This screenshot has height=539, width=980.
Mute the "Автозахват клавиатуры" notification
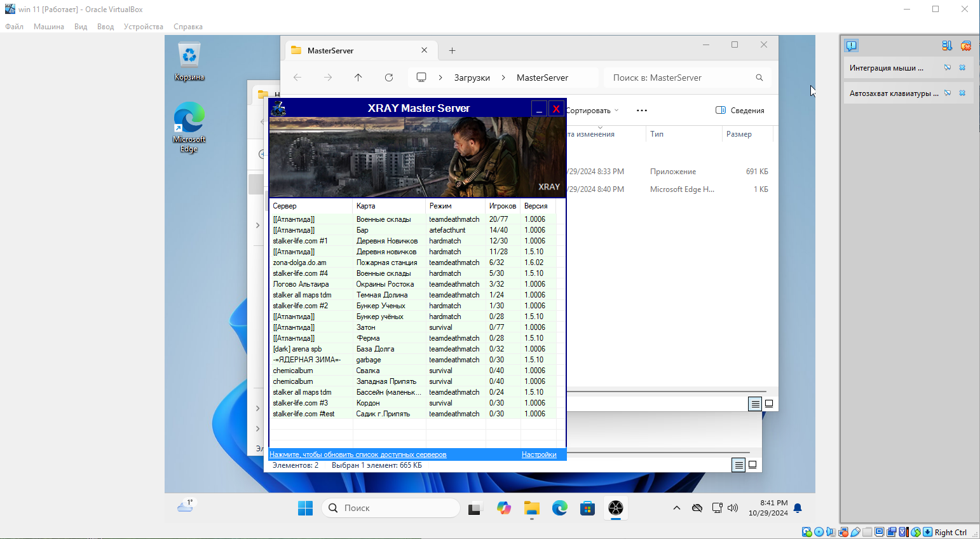click(948, 93)
